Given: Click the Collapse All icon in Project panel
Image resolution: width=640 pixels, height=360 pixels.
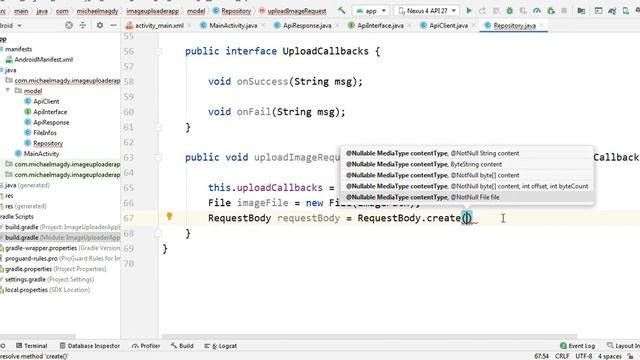Looking at the screenshot, I should coord(83,25).
